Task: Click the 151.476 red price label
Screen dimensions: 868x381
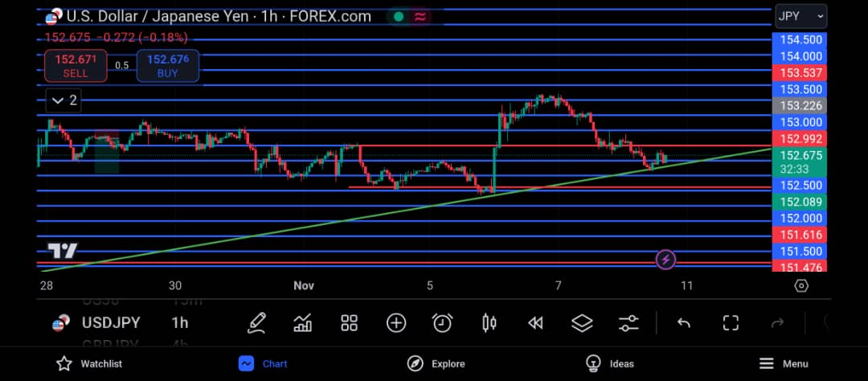Action: pos(800,267)
